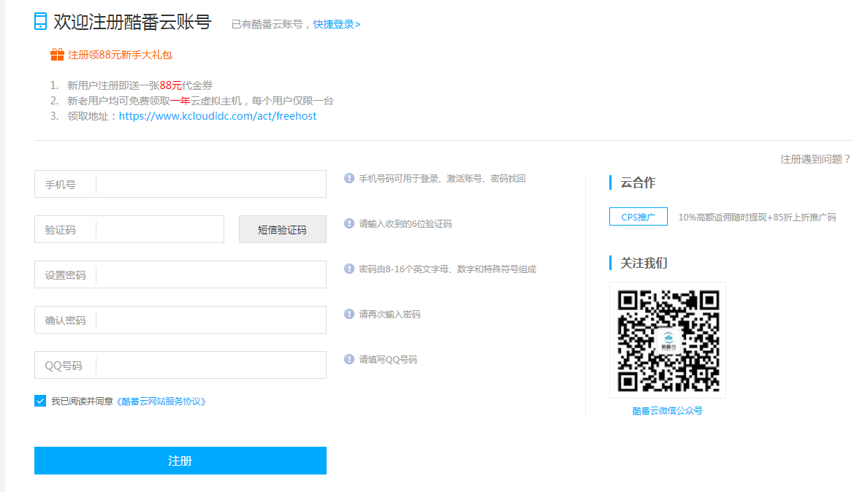This screenshot has height=492, width=868.
Task: Focus the 设置密码 password field
Action: point(180,274)
